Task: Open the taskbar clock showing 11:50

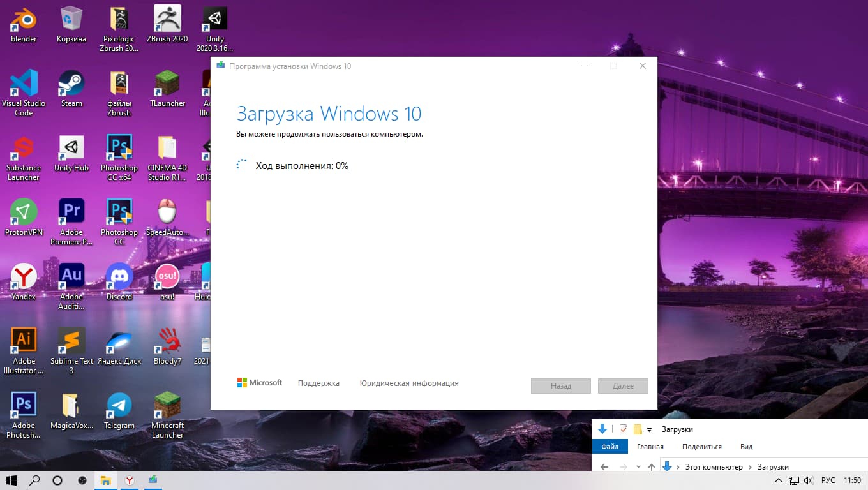Action: [x=853, y=480]
